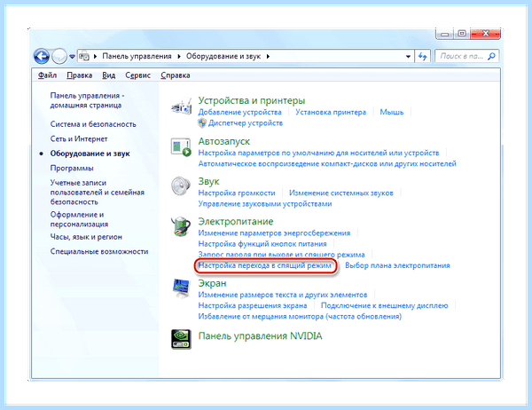The height and width of the screenshot is (410, 532).
Task: Open Сеть и Интернет in sidebar
Action: click(79, 138)
